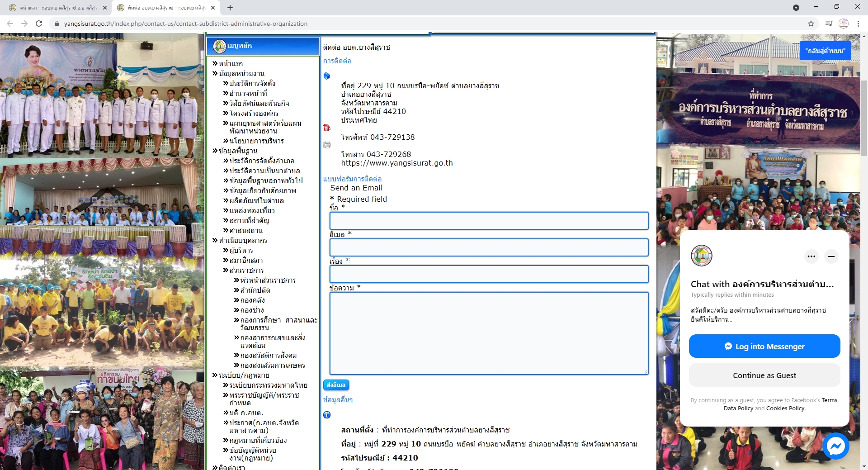Open แหล่งท่องเที่ยว menu item
This screenshot has height=470, width=868.
pyautogui.click(x=252, y=210)
